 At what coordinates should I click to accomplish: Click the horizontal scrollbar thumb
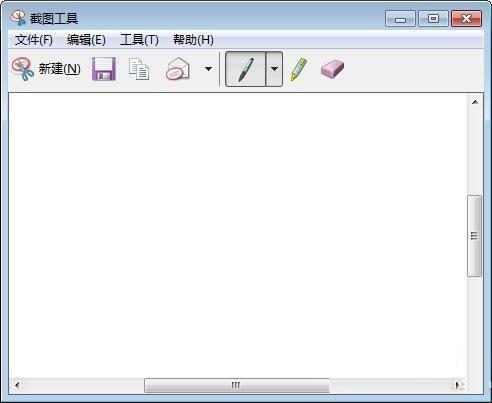pyautogui.click(x=237, y=385)
